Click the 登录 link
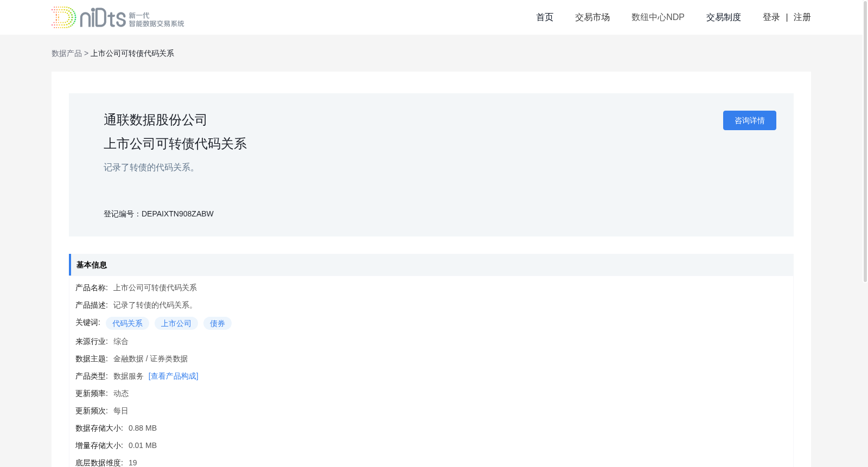 click(x=771, y=17)
